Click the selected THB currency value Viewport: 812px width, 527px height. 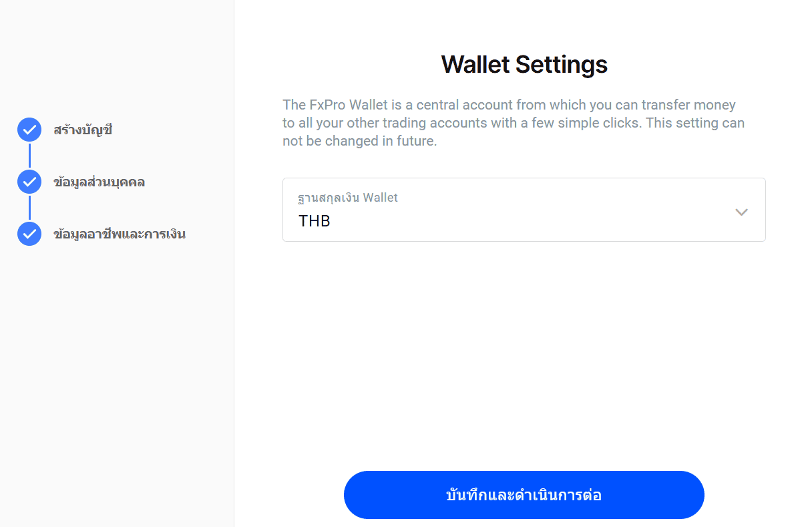[x=315, y=221]
